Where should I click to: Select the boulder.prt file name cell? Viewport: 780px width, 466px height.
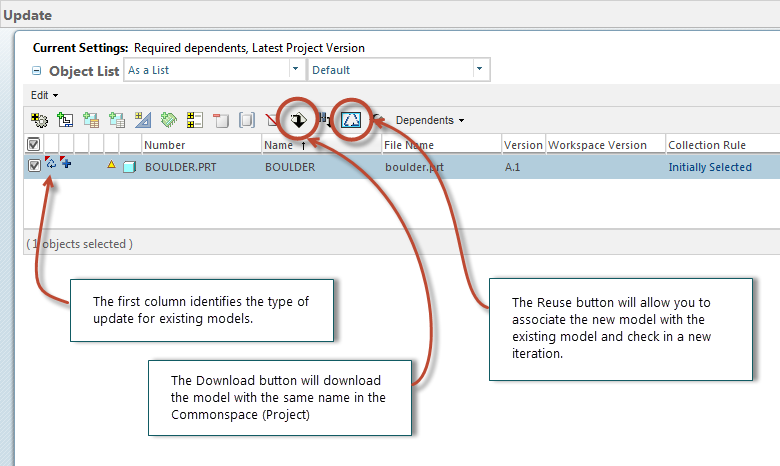coord(414,167)
